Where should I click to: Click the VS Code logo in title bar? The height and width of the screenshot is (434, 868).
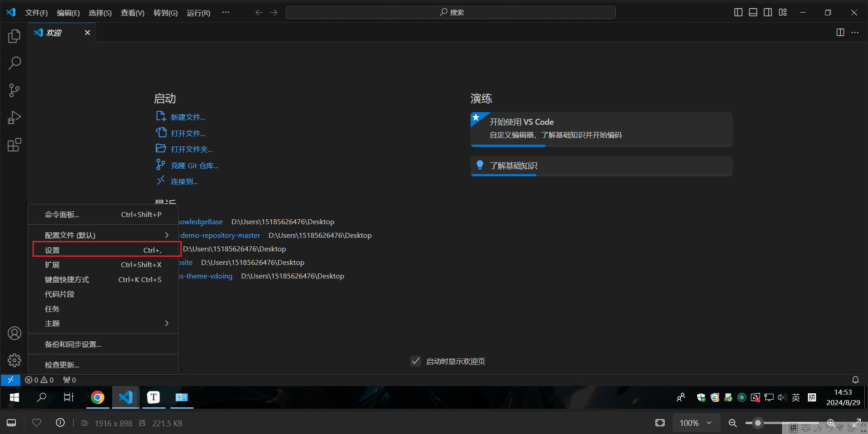click(x=11, y=12)
